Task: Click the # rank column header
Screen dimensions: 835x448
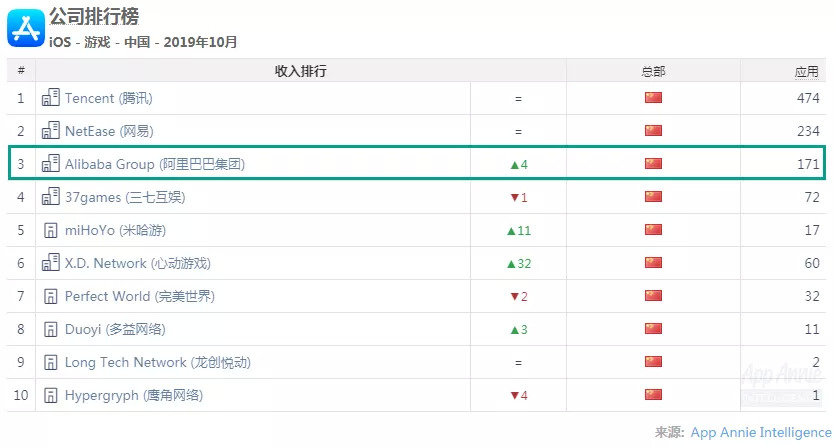Action: point(20,71)
